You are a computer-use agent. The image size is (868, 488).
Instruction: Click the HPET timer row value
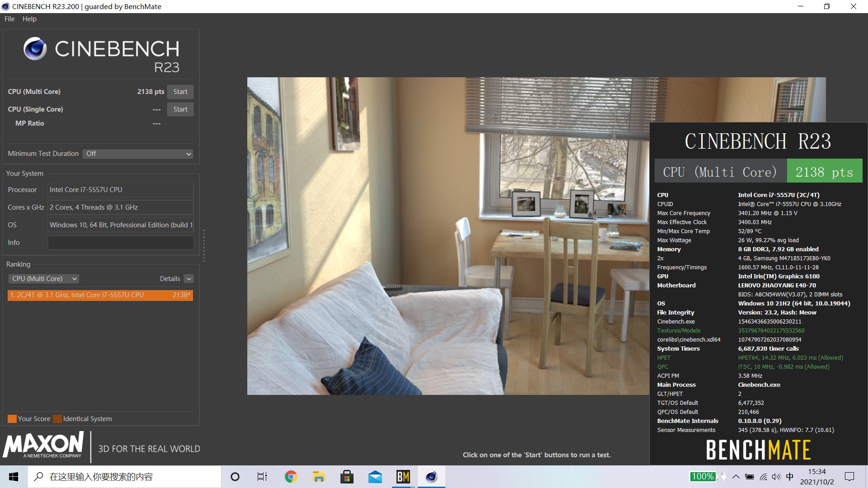click(790, 358)
